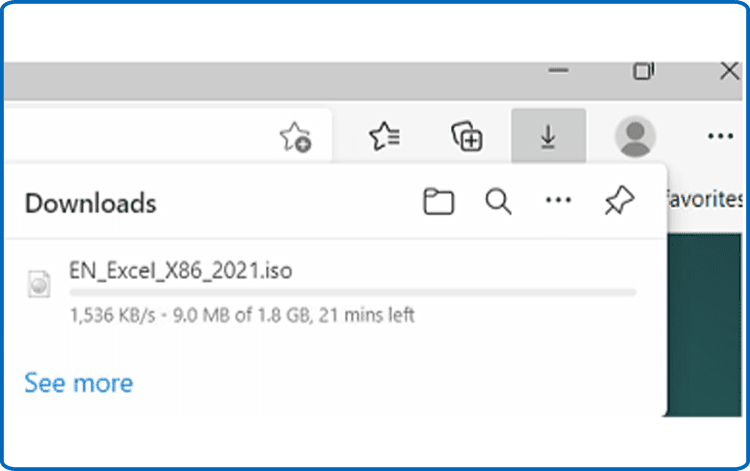The width and height of the screenshot is (750, 471).
Task: Open the user profile avatar
Action: (635, 137)
